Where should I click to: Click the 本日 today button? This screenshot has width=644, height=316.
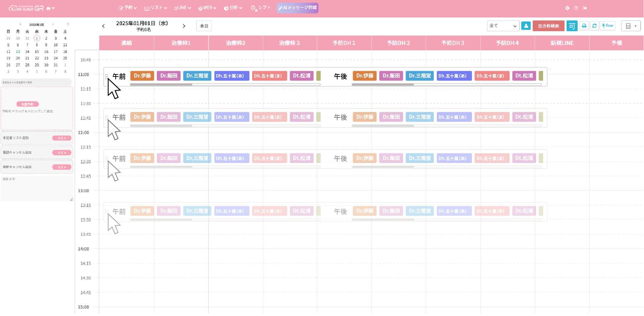[x=204, y=26]
